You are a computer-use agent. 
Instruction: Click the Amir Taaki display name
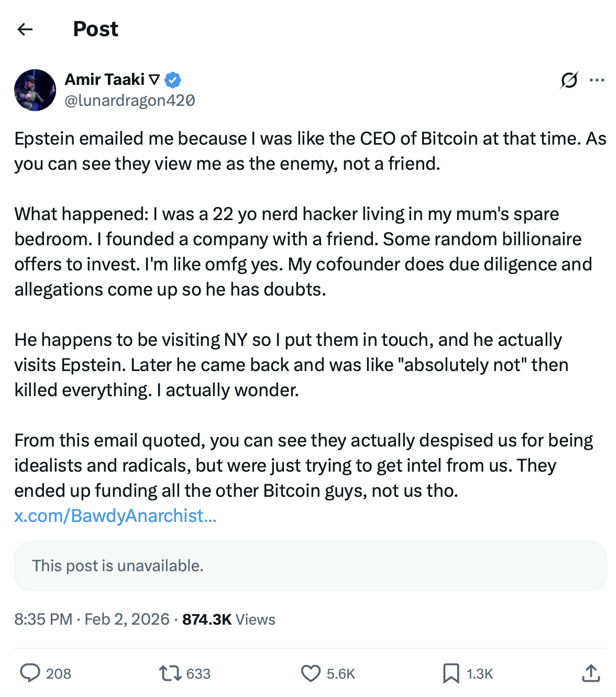tap(105, 80)
